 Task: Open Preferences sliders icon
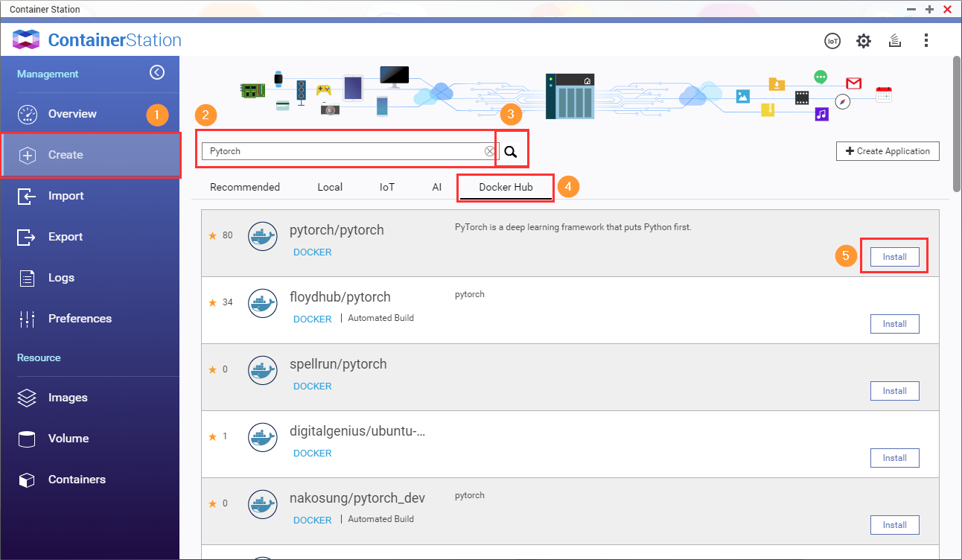tap(28, 319)
